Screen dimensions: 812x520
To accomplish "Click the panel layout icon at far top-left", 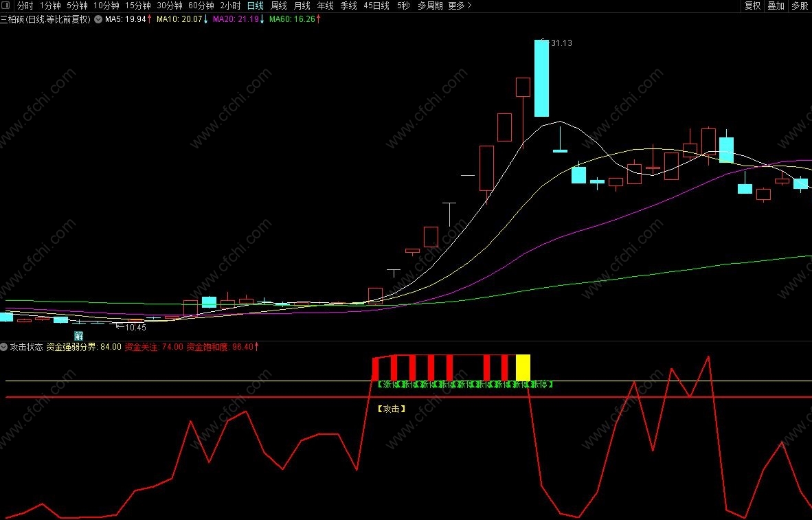I will (x=5, y=5).
